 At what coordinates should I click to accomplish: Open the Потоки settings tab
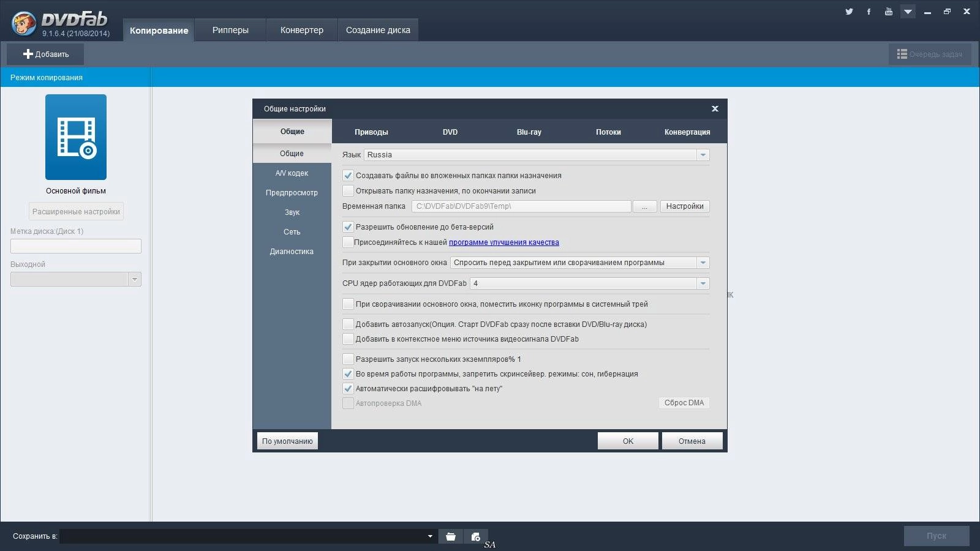(x=608, y=132)
